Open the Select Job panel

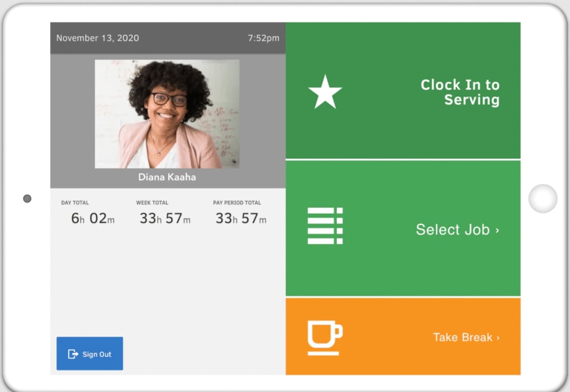[x=404, y=229]
